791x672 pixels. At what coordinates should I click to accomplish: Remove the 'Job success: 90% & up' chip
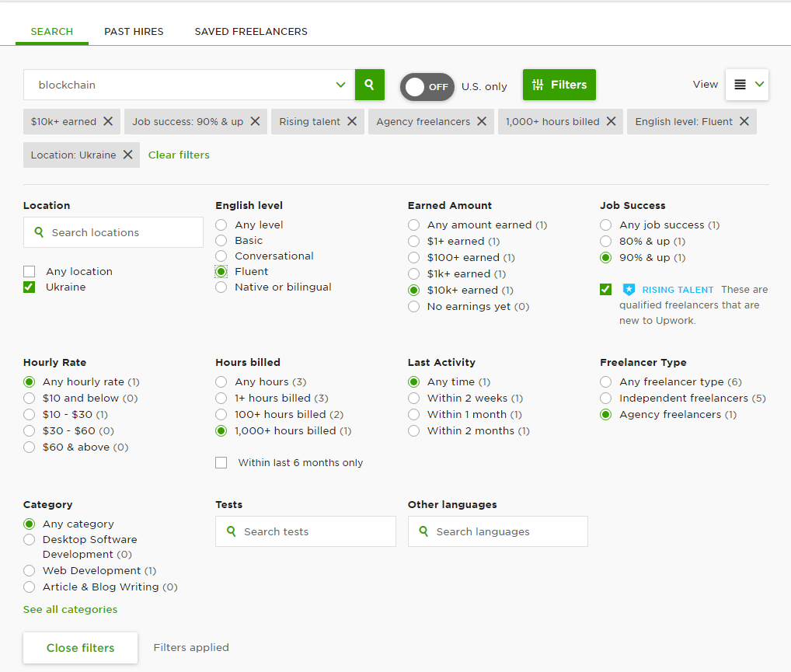255,121
